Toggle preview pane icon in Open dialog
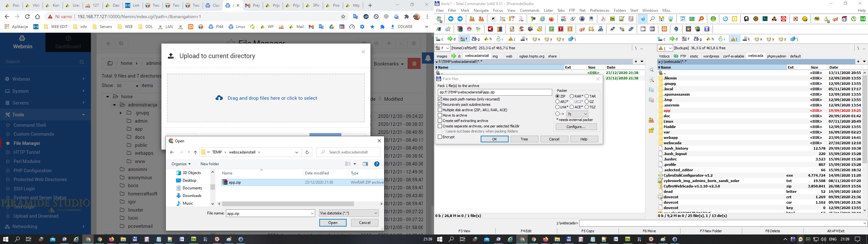 pyautogui.click(x=365, y=164)
